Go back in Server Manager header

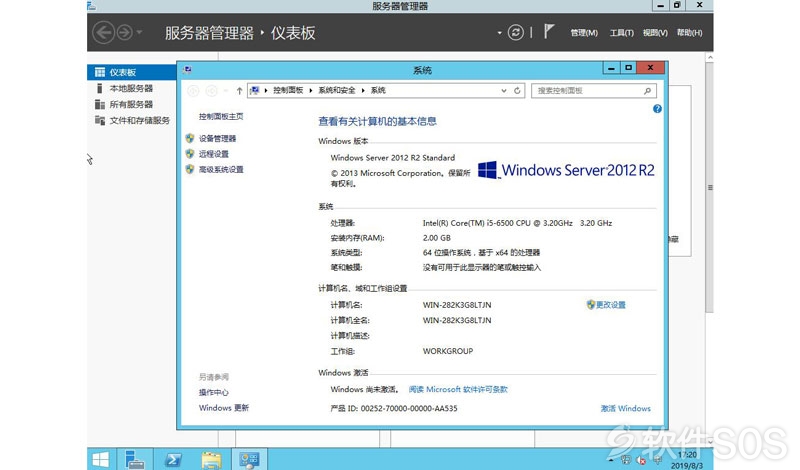(104, 33)
